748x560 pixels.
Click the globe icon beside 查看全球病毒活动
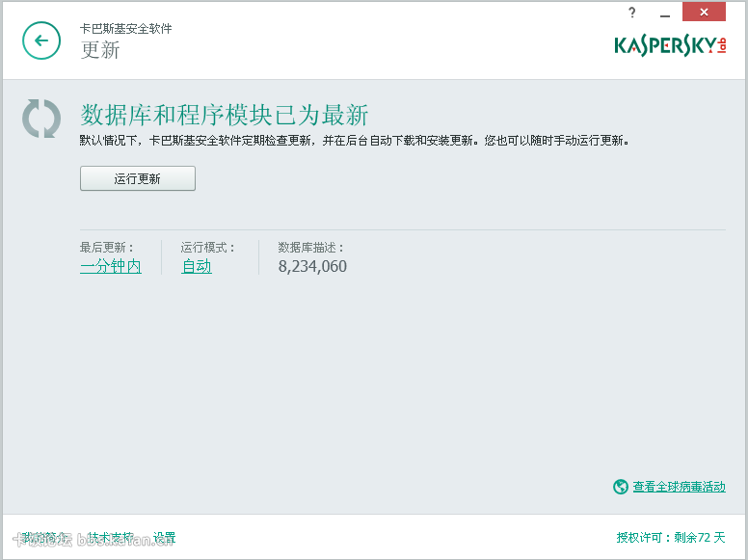tap(620, 487)
